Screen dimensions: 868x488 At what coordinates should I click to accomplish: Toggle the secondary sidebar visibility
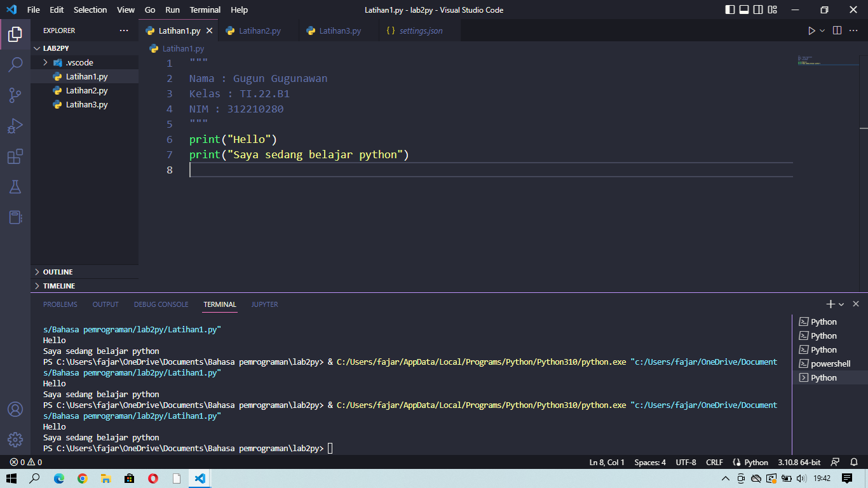tap(758, 10)
